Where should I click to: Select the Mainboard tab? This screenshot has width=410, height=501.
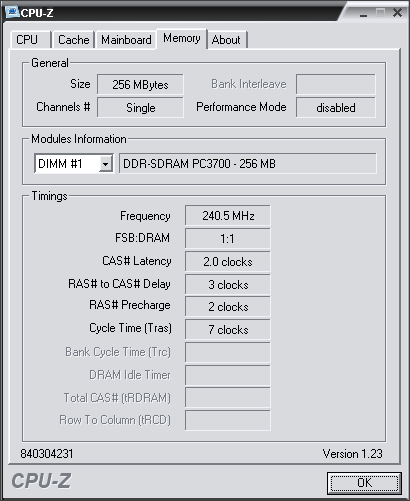(x=126, y=40)
